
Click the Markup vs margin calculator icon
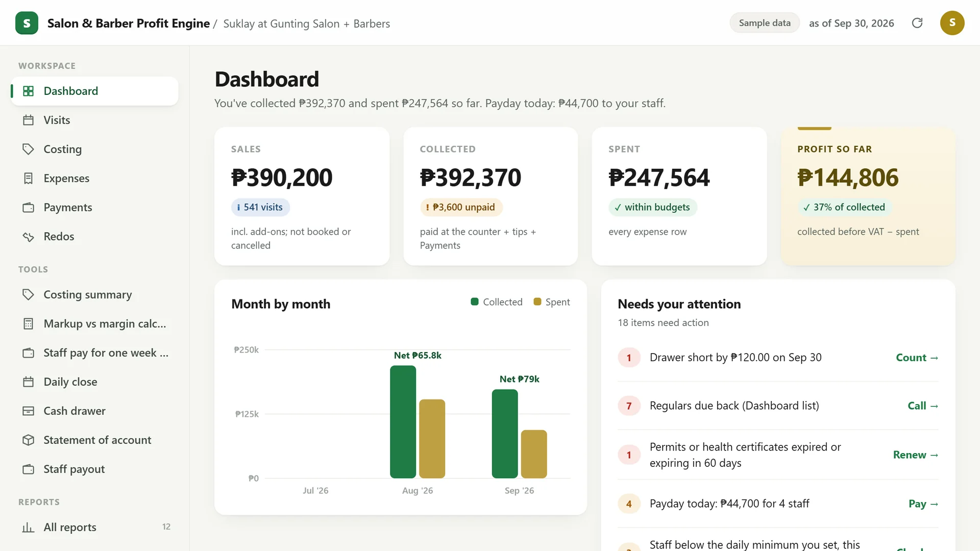pos(29,323)
